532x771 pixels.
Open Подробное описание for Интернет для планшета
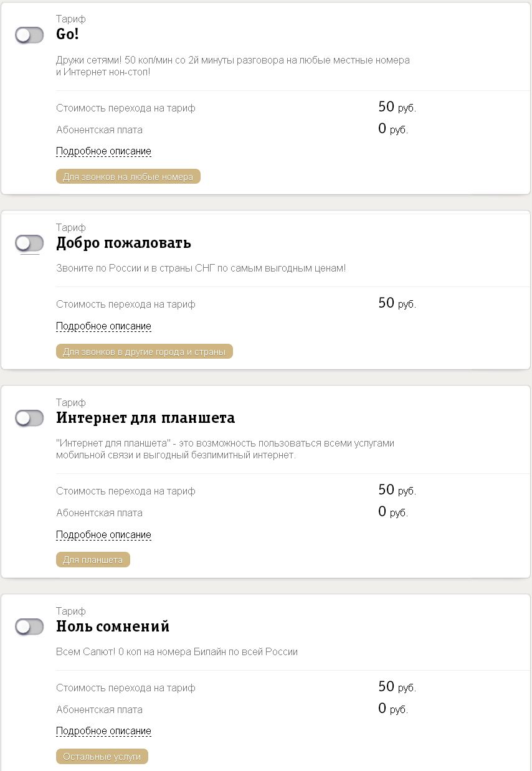point(103,535)
